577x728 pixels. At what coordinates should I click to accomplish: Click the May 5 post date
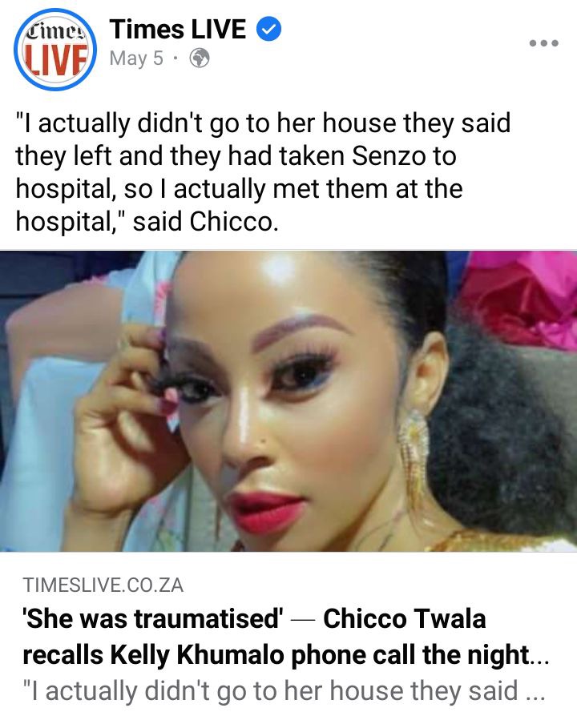click(136, 58)
